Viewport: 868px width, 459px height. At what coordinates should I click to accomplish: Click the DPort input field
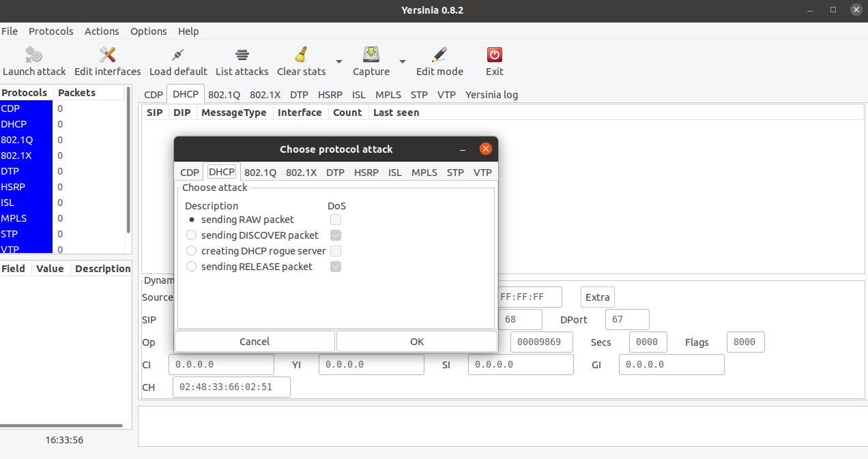point(627,319)
